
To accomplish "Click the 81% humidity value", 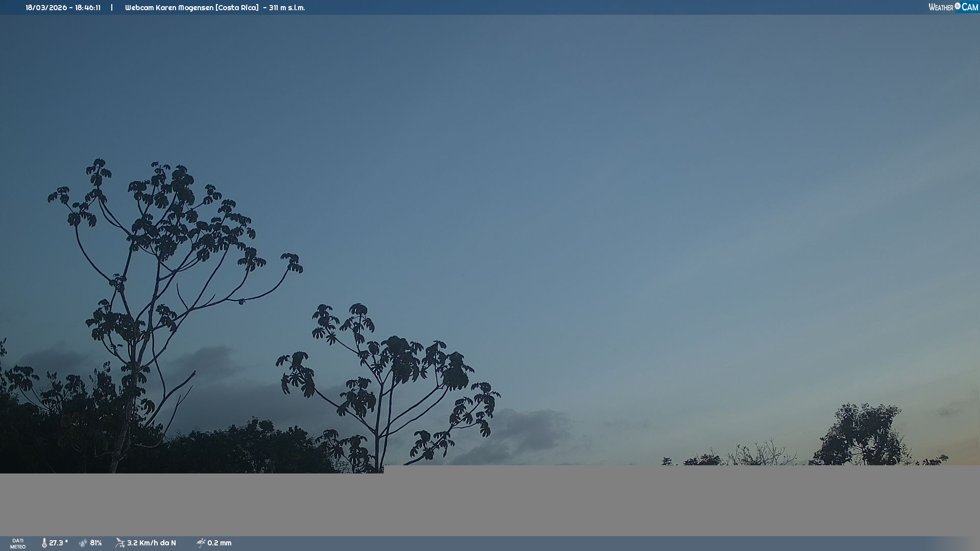I will tap(96, 543).
